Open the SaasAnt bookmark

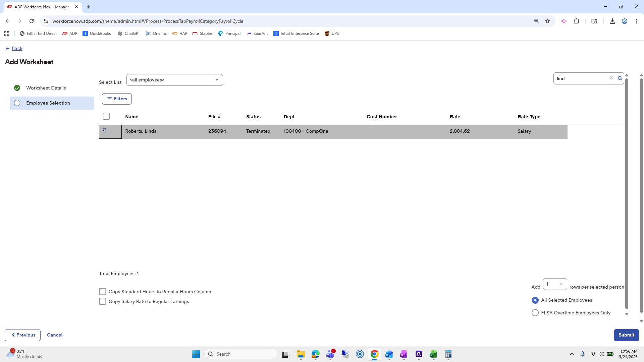[x=257, y=34]
